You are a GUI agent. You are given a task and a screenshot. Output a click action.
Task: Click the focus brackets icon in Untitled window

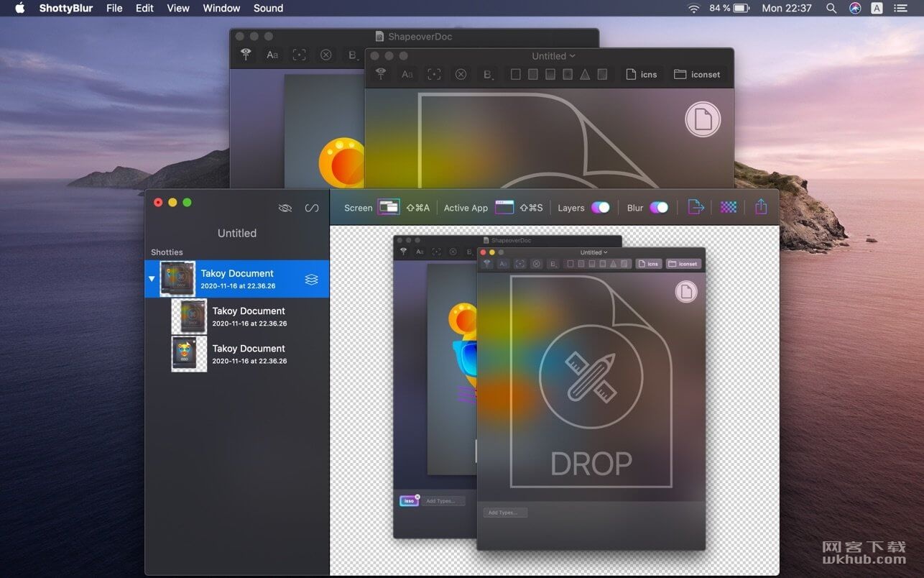(x=434, y=74)
